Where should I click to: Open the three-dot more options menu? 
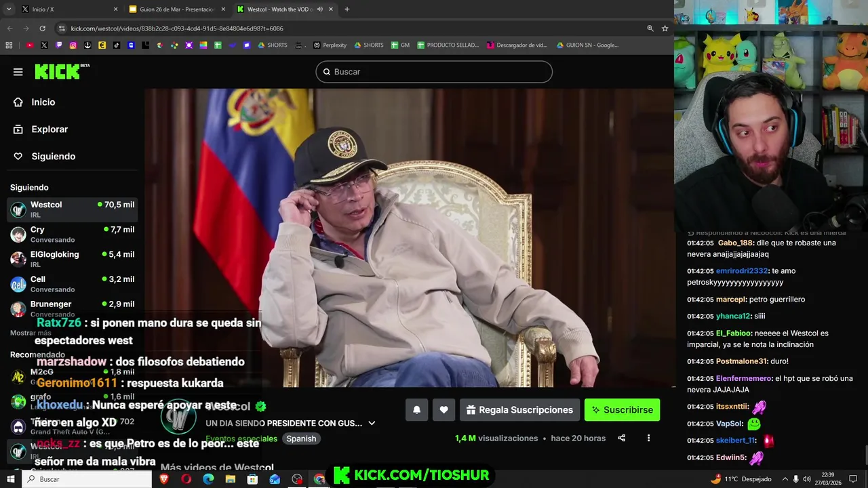(x=648, y=438)
